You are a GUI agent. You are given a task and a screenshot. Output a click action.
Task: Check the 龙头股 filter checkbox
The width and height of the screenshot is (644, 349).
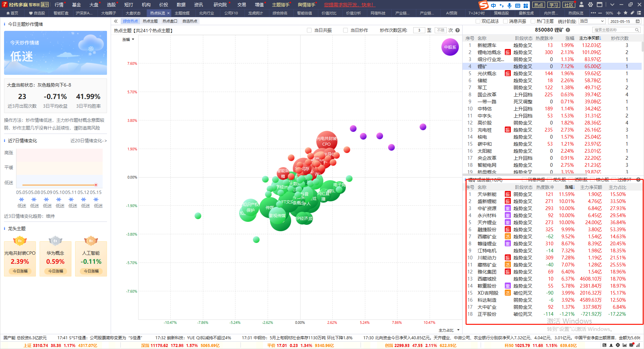click(549, 180)
